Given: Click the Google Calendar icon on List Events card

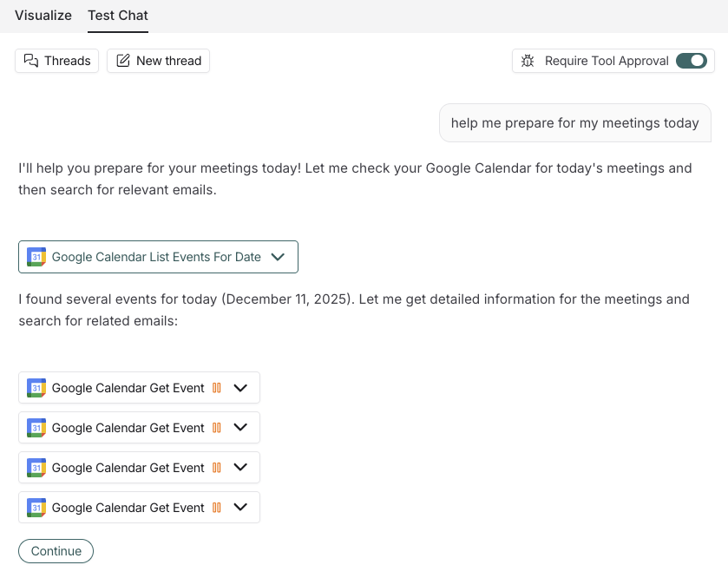Looking at the screenshot, I should (x=36, y=257).
